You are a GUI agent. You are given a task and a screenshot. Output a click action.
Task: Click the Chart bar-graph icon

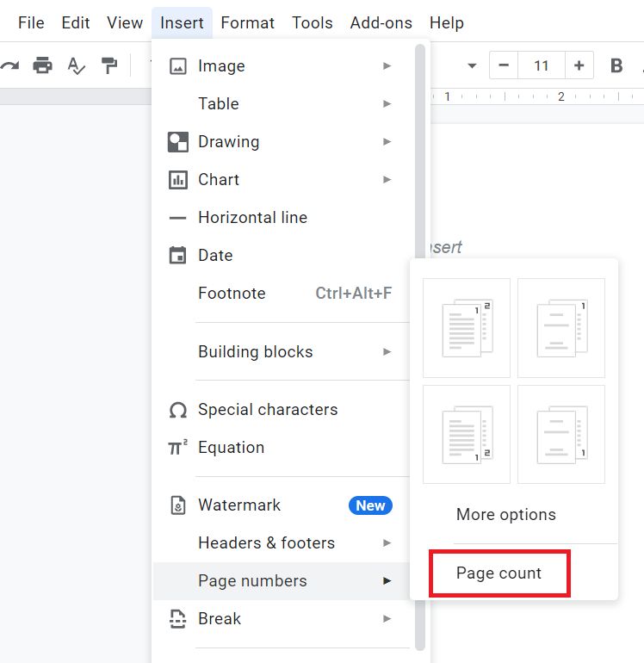177,180
